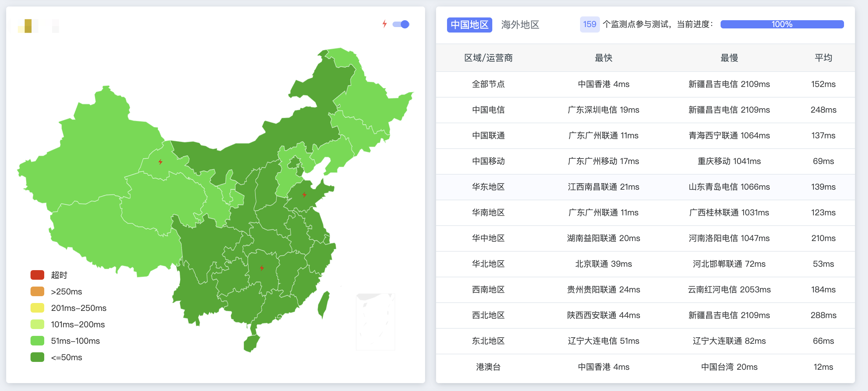Click the red lightning icon beside the toggle
Image resolution: width=868 pixels, height=391 pixels.
[x=385, y=24]
